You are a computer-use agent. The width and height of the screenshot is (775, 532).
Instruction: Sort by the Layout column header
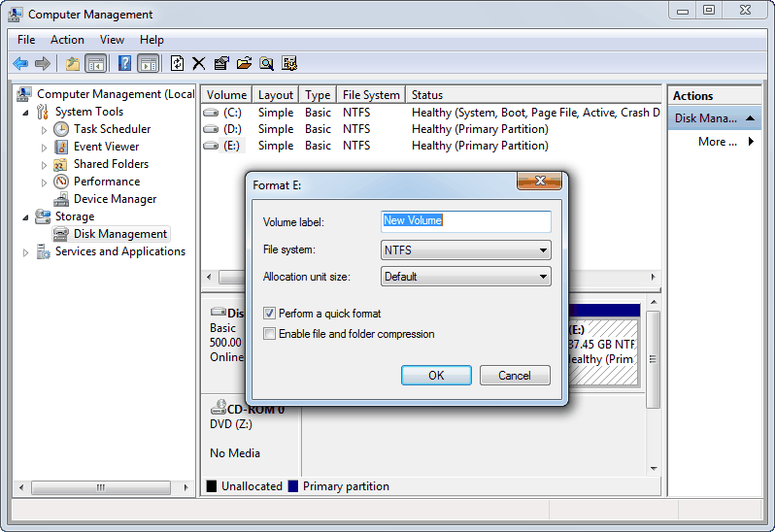pyautogui.click(x=276, y=95)
